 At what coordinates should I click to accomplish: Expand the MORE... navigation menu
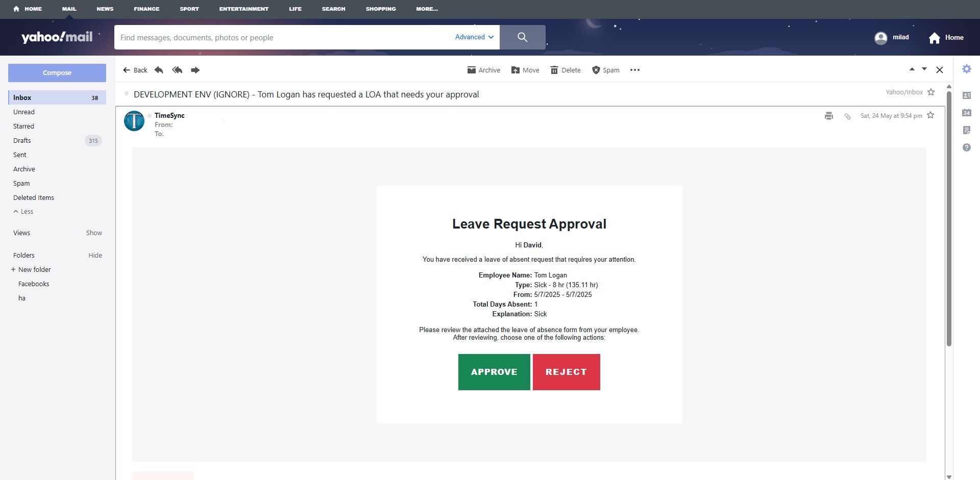[x=427, y=9]
